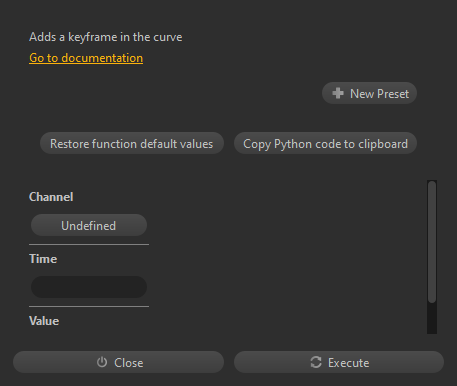
Task: Click the Channel parameter label
Action: pyautogui.click(x=51, y=197)
